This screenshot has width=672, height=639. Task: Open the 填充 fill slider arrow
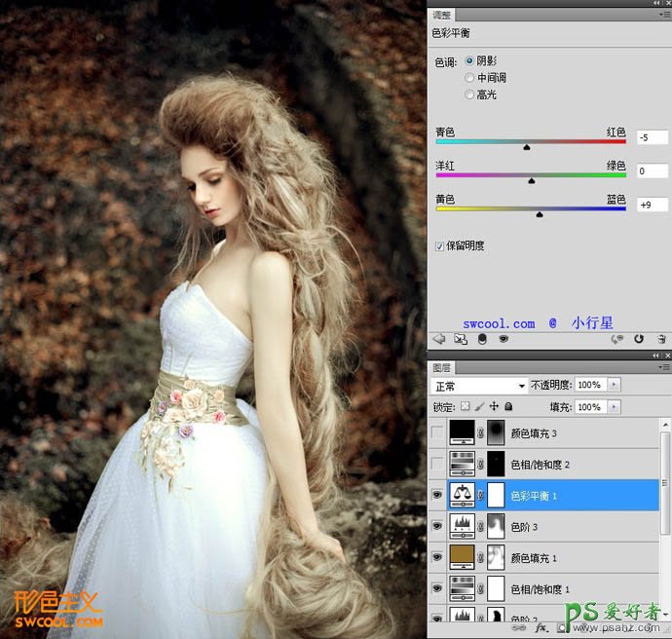614,407
